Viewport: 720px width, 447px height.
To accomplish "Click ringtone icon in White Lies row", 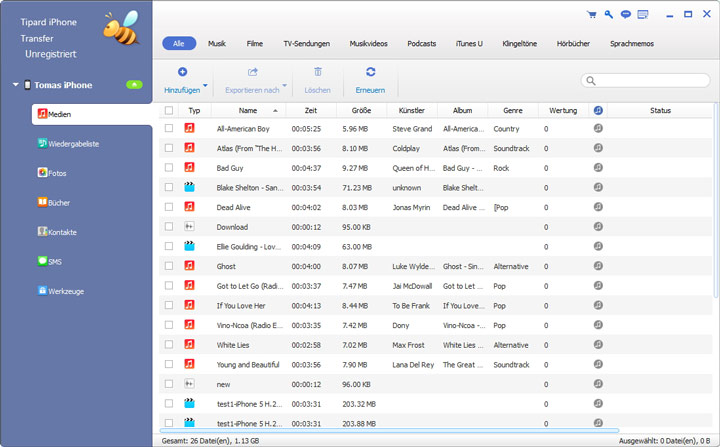I will pyautogui.click(x=598, y=344).
